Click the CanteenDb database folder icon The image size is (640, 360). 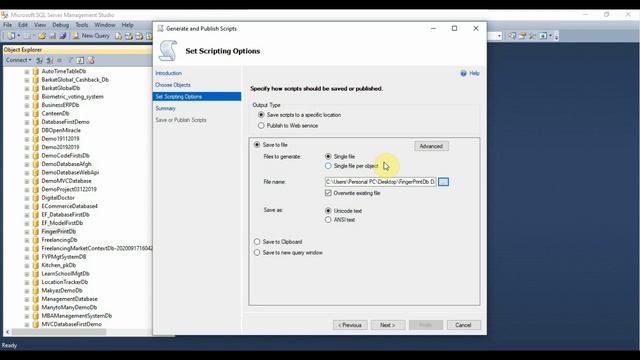(36, 113)
